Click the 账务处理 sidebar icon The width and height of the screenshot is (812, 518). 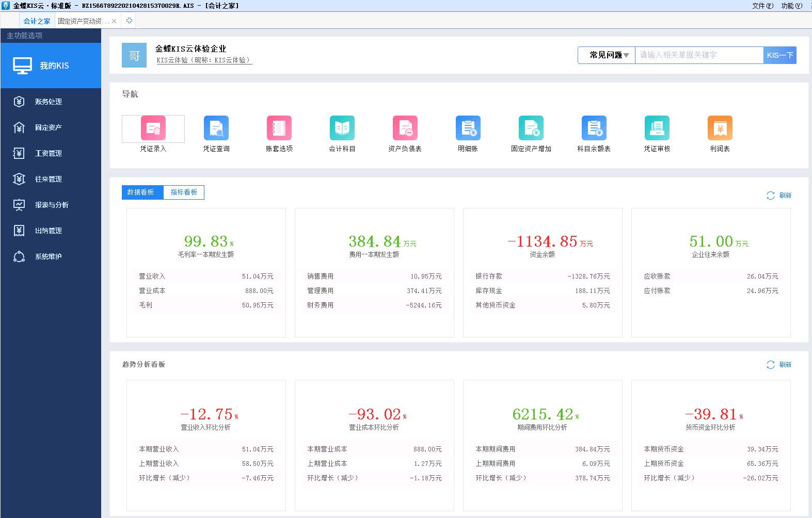tap(19, 102)
